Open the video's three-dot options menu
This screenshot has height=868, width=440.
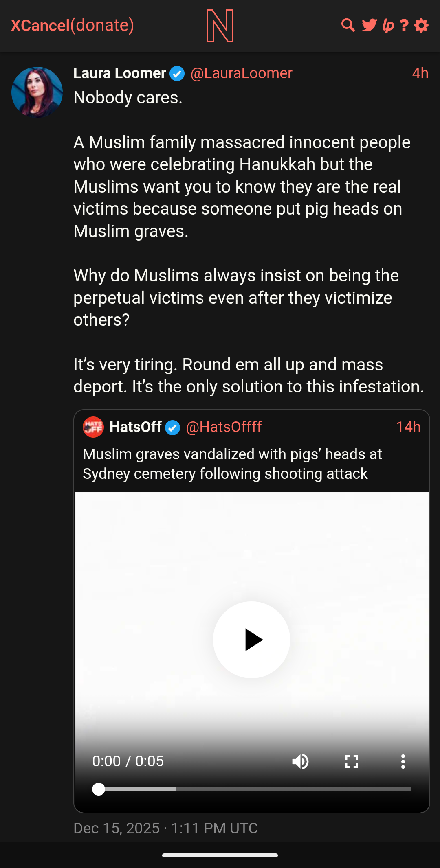click(x=403, y=761)
